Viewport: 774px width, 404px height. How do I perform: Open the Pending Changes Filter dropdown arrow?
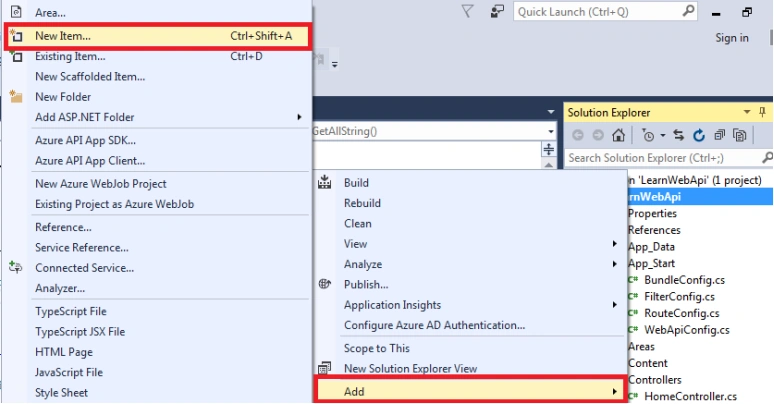coord(662,135)
